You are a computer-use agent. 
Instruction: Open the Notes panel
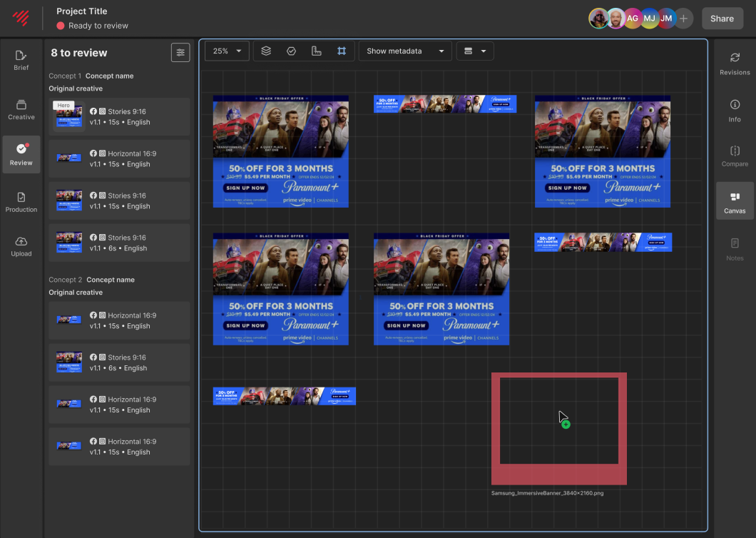(735, 249)
